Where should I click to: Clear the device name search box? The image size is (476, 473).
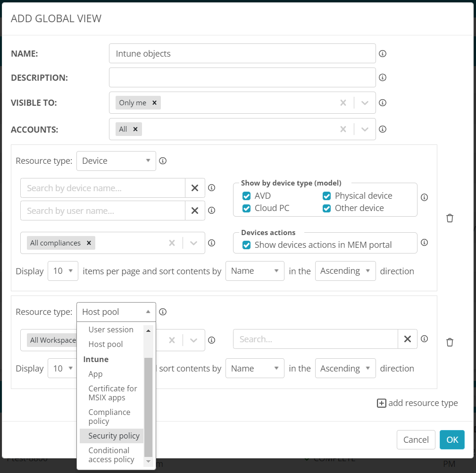(195, 188)
